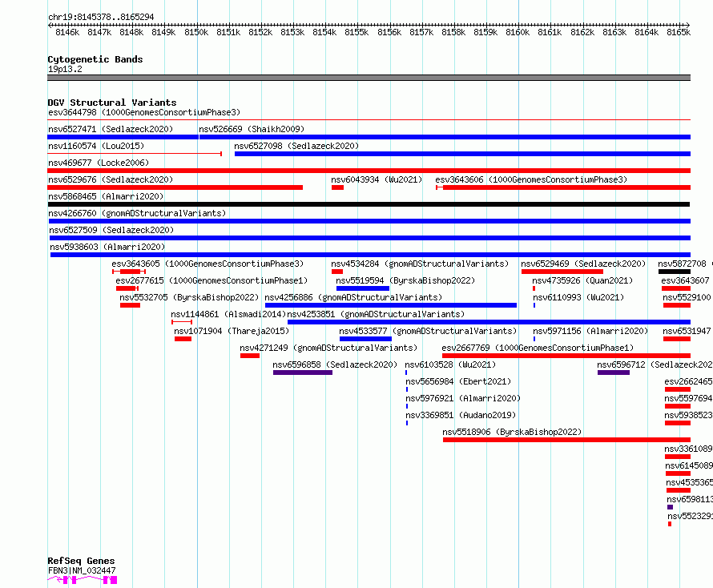
Task: Select nsv4735926 (Quan2021) label
Action: [582, 280]
